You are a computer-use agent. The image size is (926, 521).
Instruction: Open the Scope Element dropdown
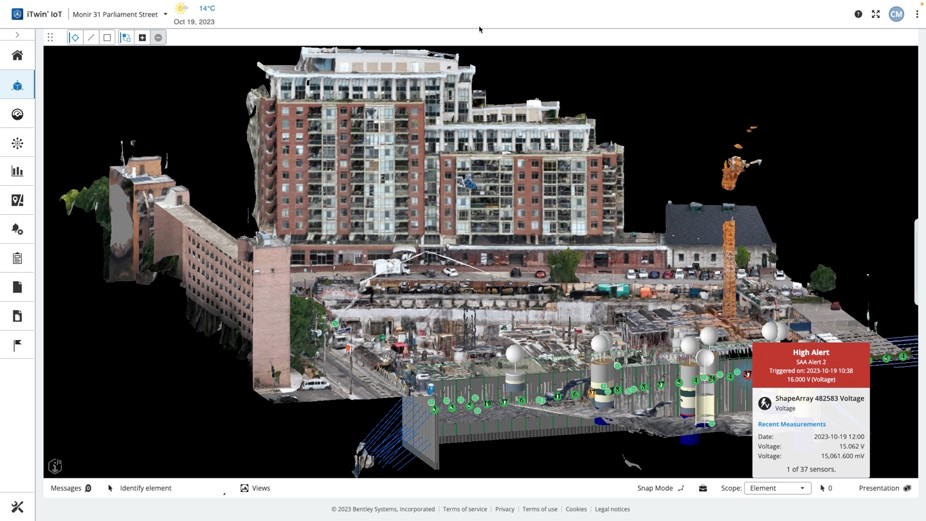click(x=777, y=488)
